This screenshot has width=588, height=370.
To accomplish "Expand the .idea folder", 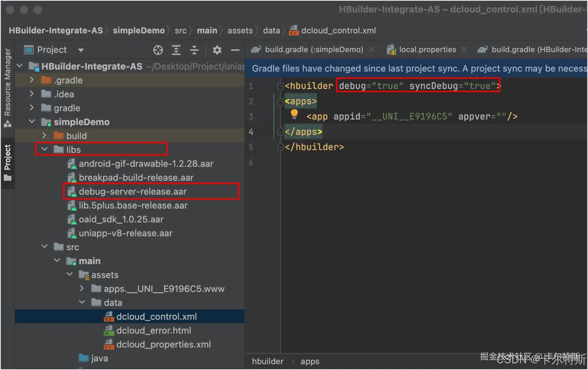I will [x=32, y=94].
